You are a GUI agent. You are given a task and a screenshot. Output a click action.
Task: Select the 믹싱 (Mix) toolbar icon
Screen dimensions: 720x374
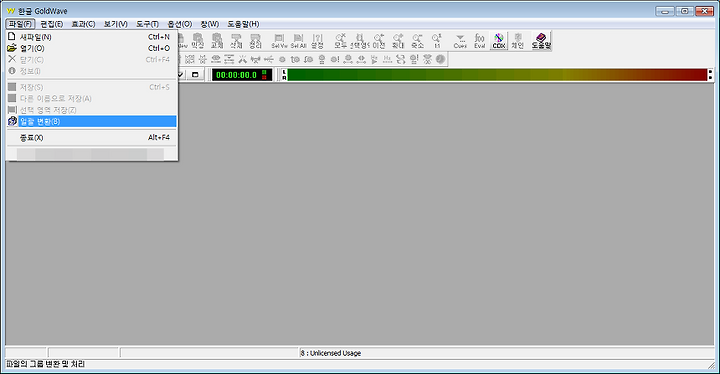pos(197,41)
